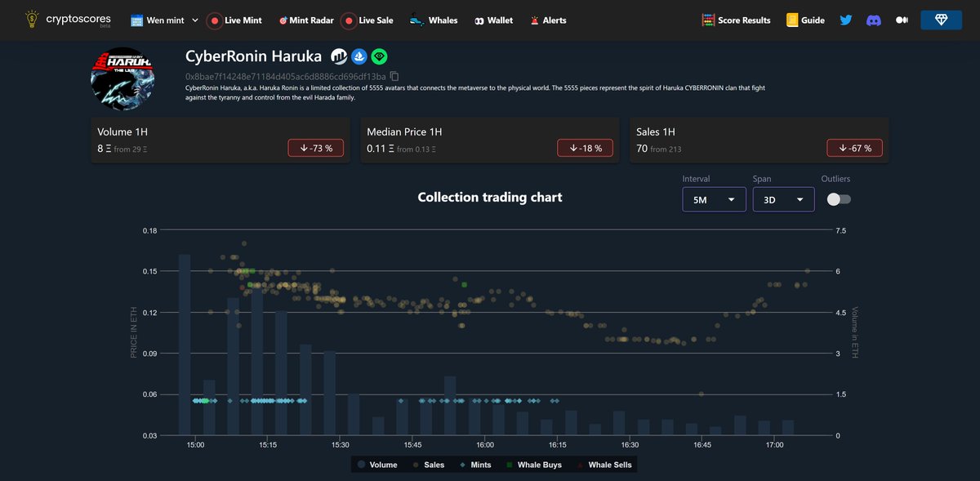Image resolution: width=980 pixels, height=481 pixels.
Task: Click the -18 % median price badge
Action: click(585, 148)
